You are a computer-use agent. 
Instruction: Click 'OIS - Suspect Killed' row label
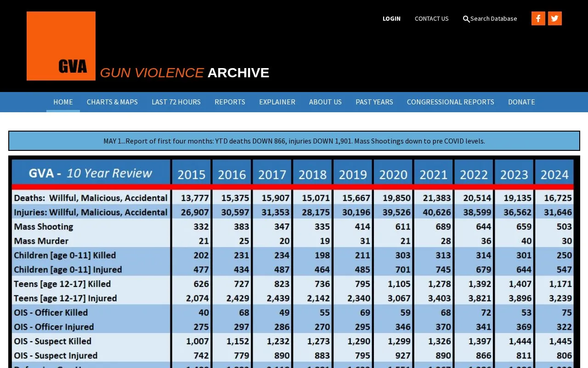click(x=52, y=341)
